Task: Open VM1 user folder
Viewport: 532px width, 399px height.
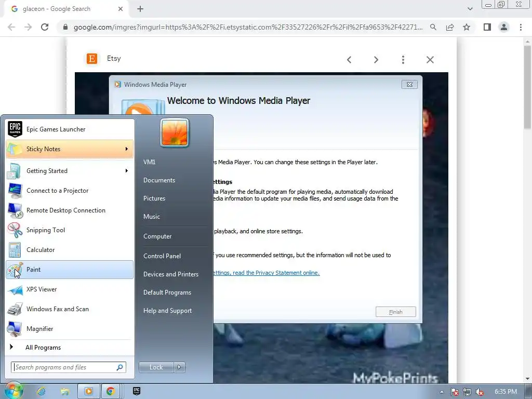Action: (x=149, y=162)
